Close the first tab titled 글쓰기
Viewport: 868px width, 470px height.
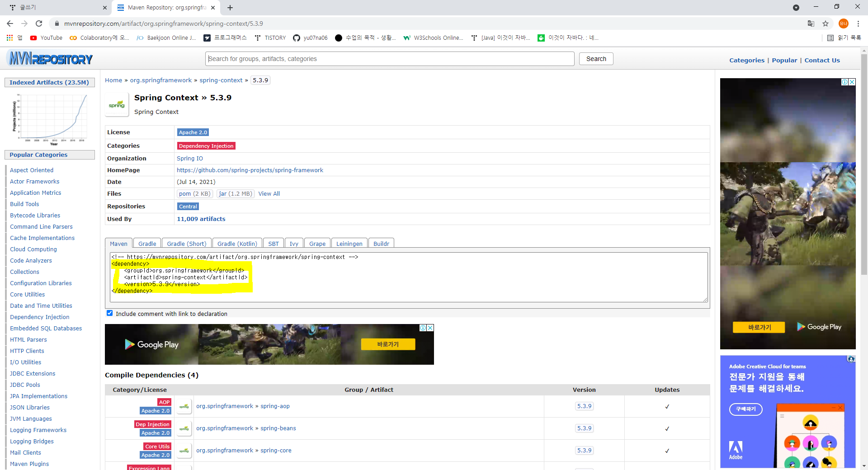105,8
